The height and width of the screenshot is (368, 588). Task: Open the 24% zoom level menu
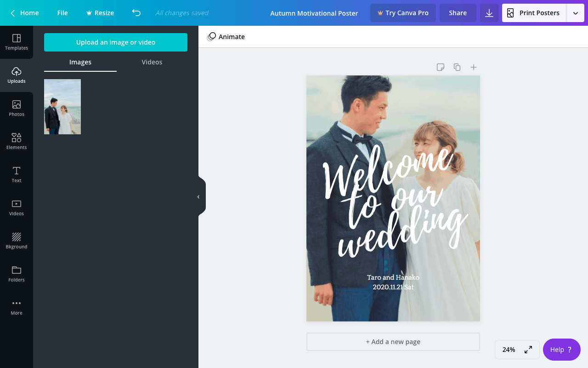[509, 350]
